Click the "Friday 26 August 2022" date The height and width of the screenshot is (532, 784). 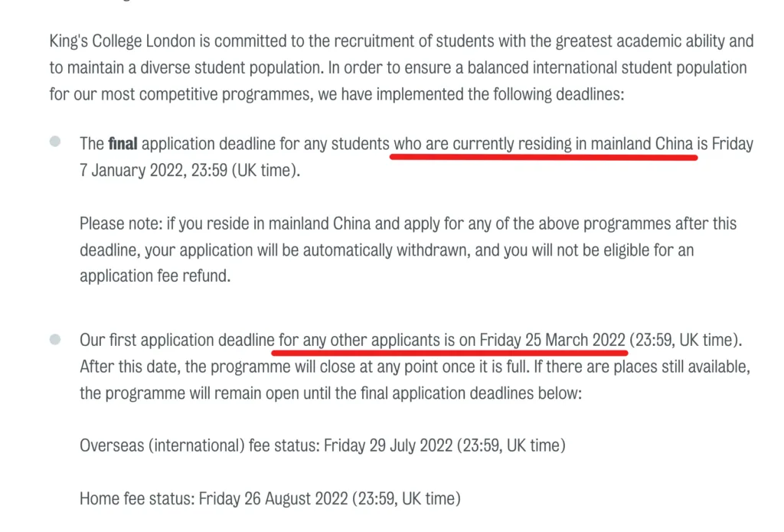273,499
